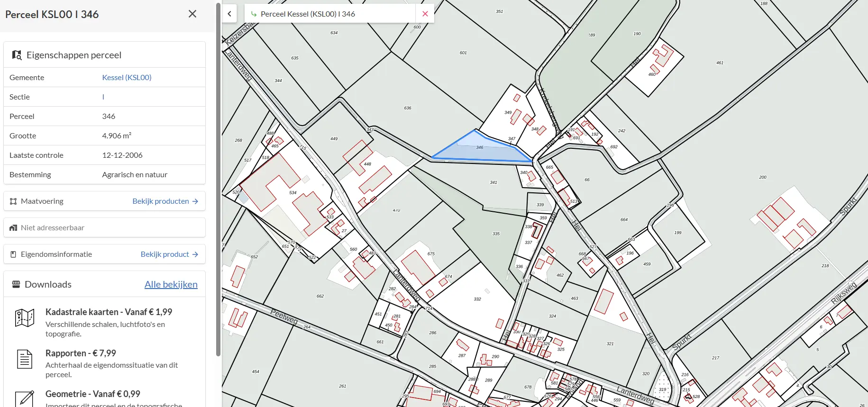Viewport: 868px width, 407px height.
Task: Clear the parcel search with red X
Action: (x=425, y=14)
